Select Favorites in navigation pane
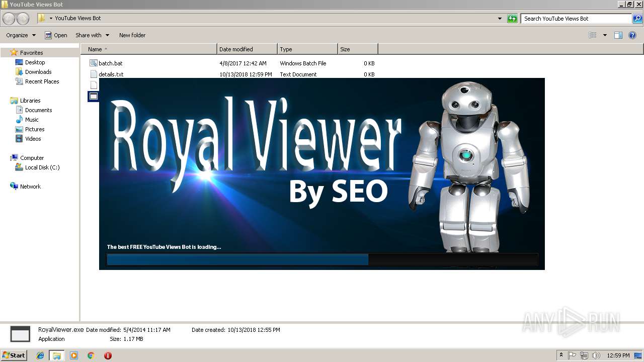644x362 pixels. point(32,53)
